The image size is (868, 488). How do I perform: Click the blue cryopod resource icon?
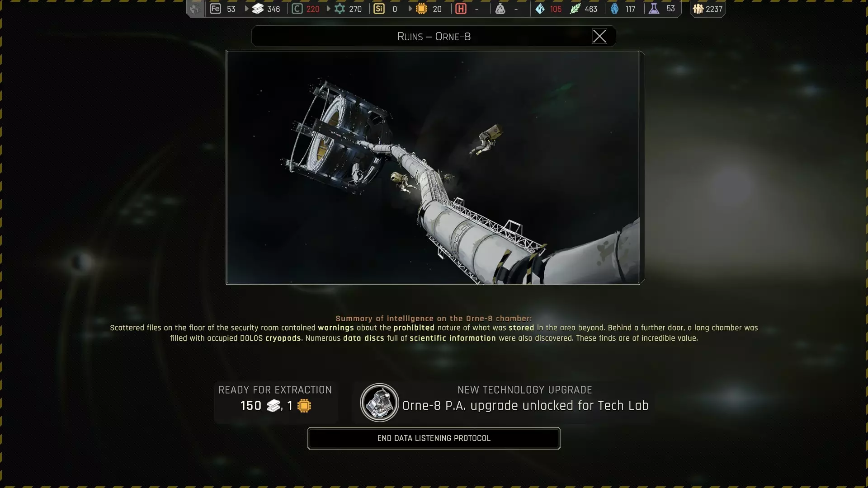[x=615, y=9]
